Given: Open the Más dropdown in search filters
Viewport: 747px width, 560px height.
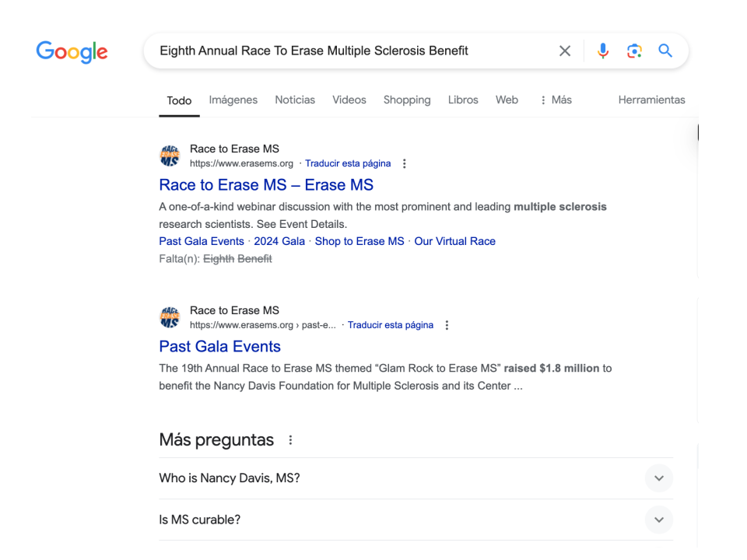Looking at the screenshot, I should point(556,100).
